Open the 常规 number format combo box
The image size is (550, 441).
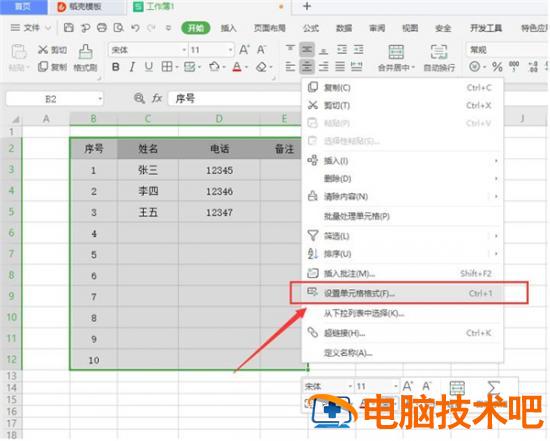point(507,50)
